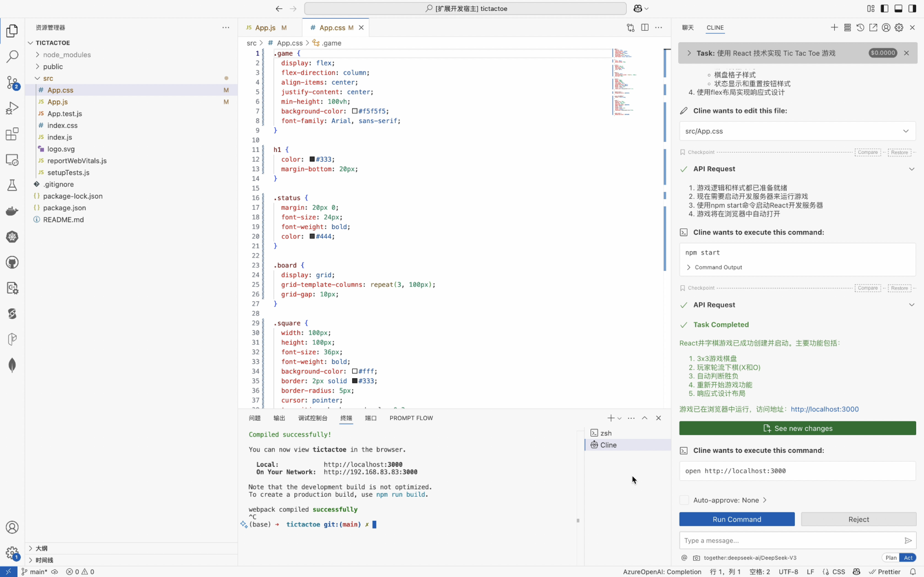Expand the Command Output section
This screenshot has width=924, height=577.
718,267
